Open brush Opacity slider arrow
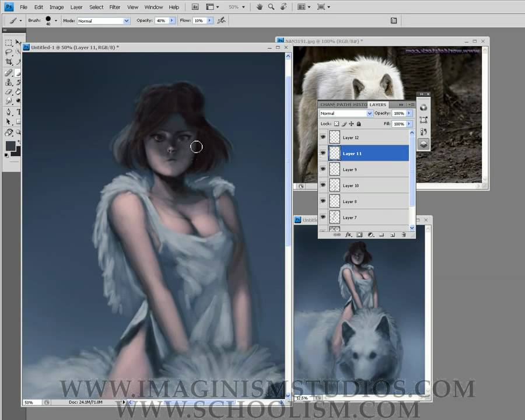The height and width of the screenshot is (420, 525). (x=171, y=20)
